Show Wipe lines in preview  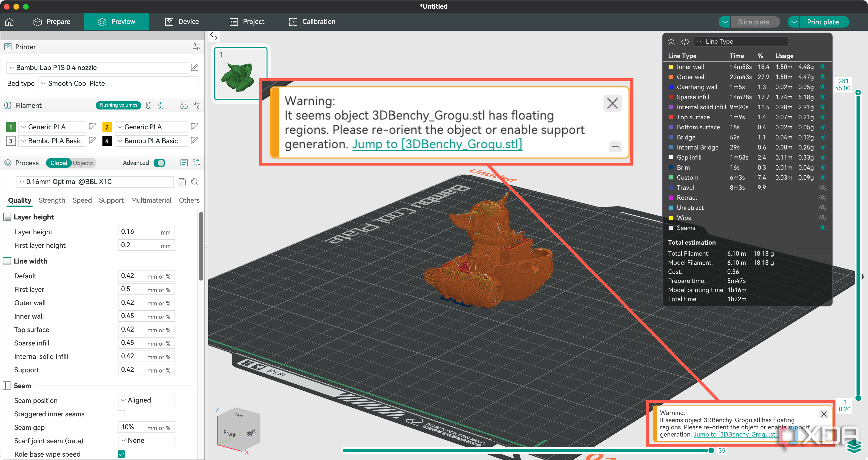click(x=823, y=218)
